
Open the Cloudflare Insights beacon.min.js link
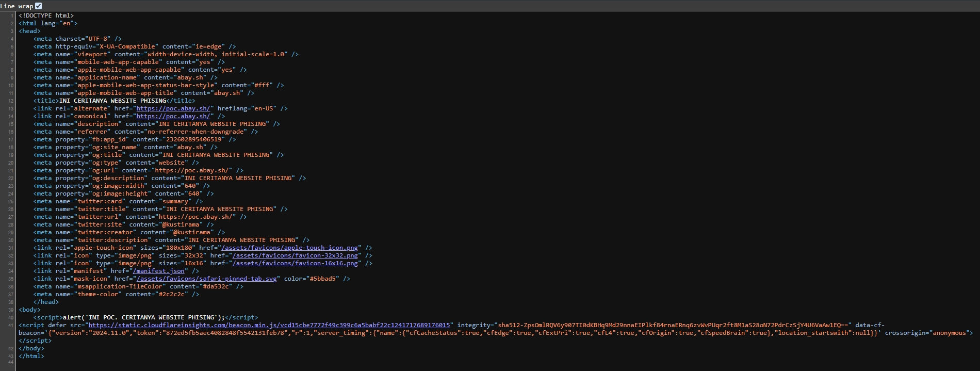click(269, 325)
